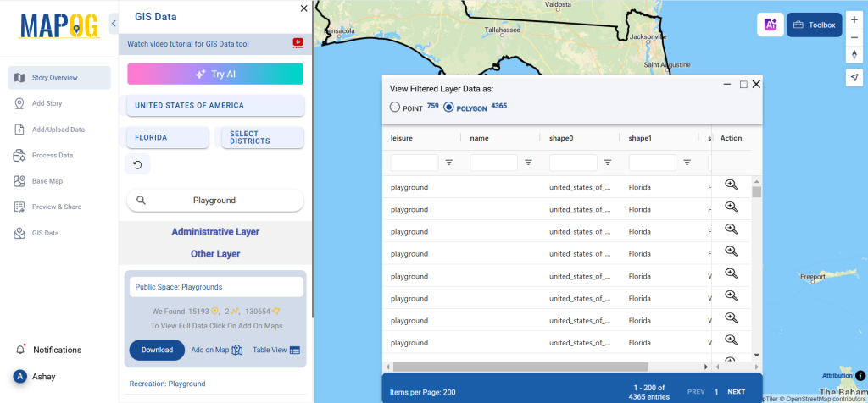
Task: Reset map compass orientation
Action: point(854,55)
